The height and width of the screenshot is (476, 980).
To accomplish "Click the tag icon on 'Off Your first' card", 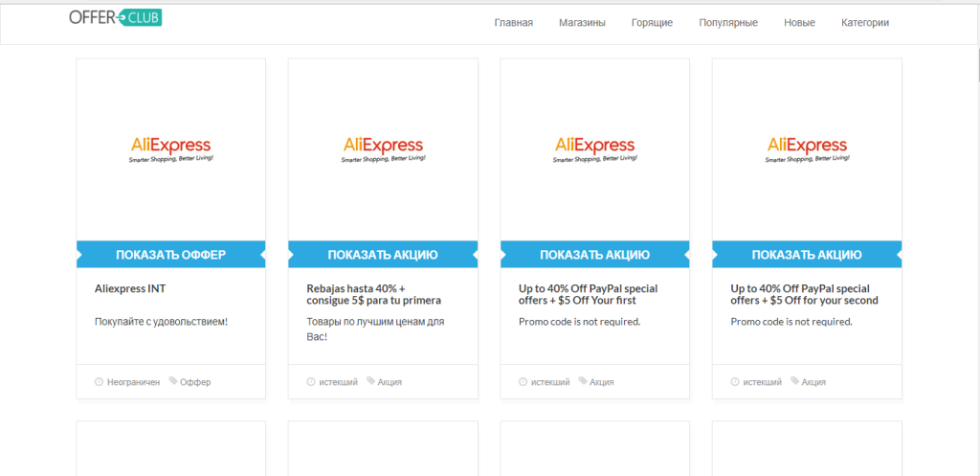I will pos(583,381).
